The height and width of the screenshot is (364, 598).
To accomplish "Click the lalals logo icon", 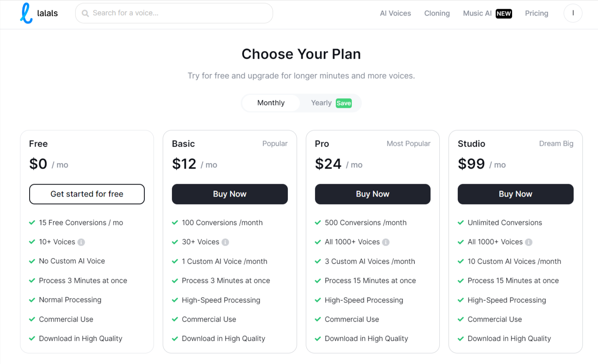I will 26,13.
